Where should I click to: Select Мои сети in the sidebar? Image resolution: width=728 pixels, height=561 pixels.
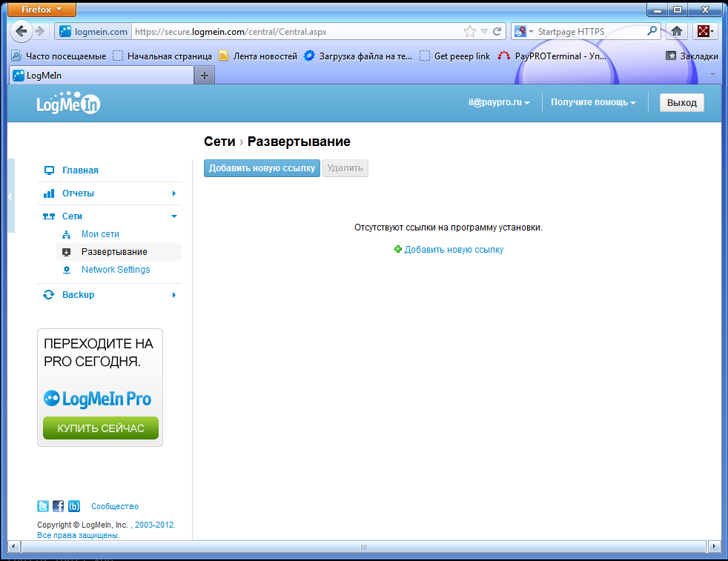click(100, 234)
